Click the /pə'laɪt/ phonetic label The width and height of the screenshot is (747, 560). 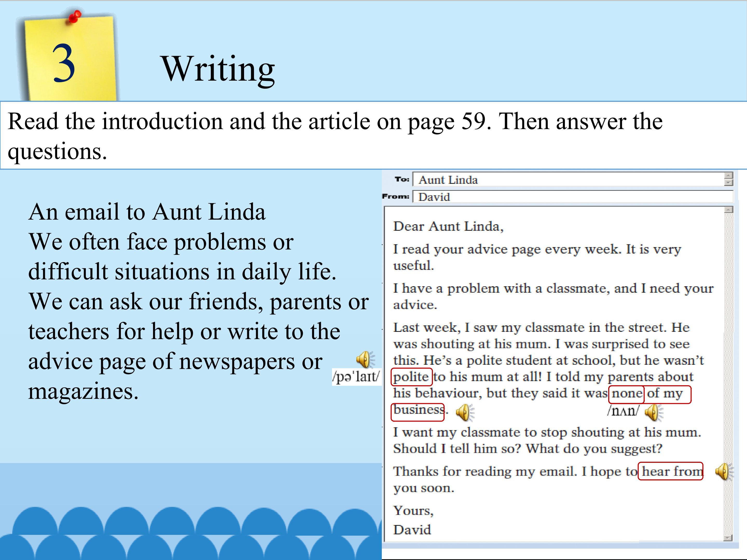tap(356, 377)
